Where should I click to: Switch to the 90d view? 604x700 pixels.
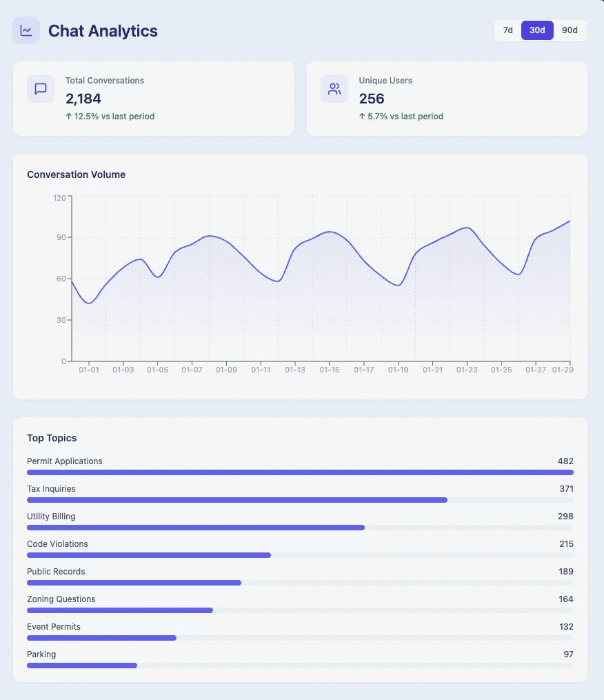point(569,30)
